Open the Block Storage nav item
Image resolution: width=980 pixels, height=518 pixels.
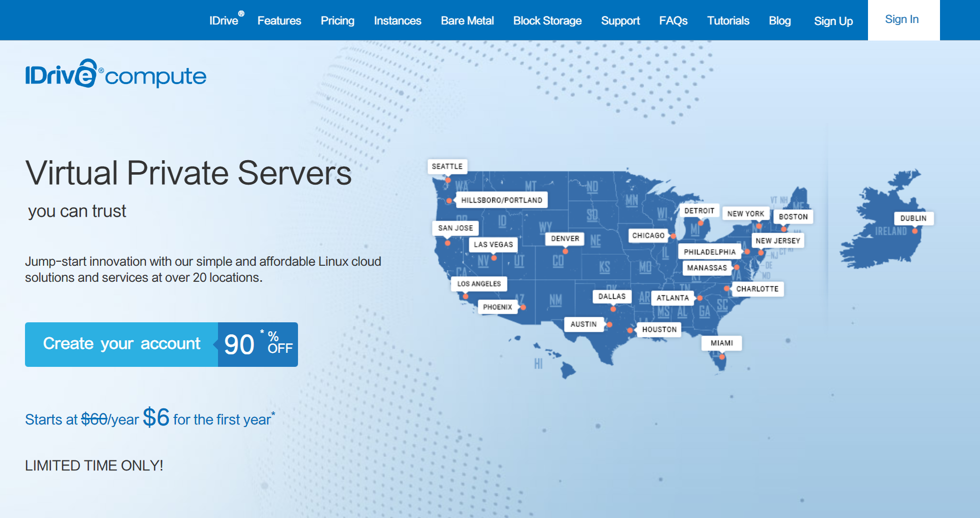[547, 21]
